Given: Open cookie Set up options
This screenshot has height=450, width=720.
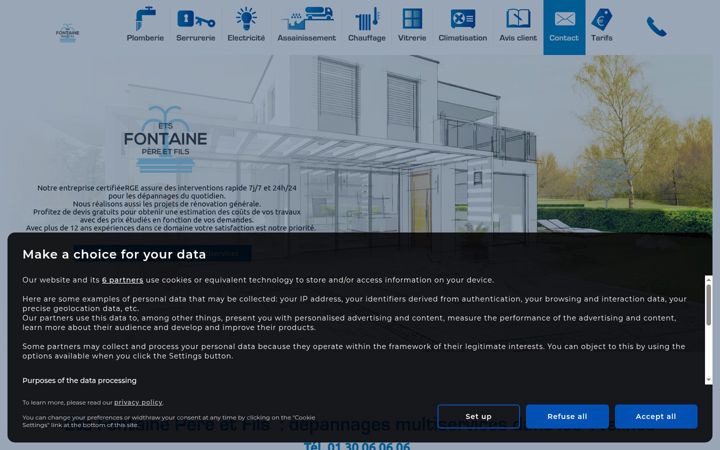Looking at the screenshot, I should [x=478, y=416].
